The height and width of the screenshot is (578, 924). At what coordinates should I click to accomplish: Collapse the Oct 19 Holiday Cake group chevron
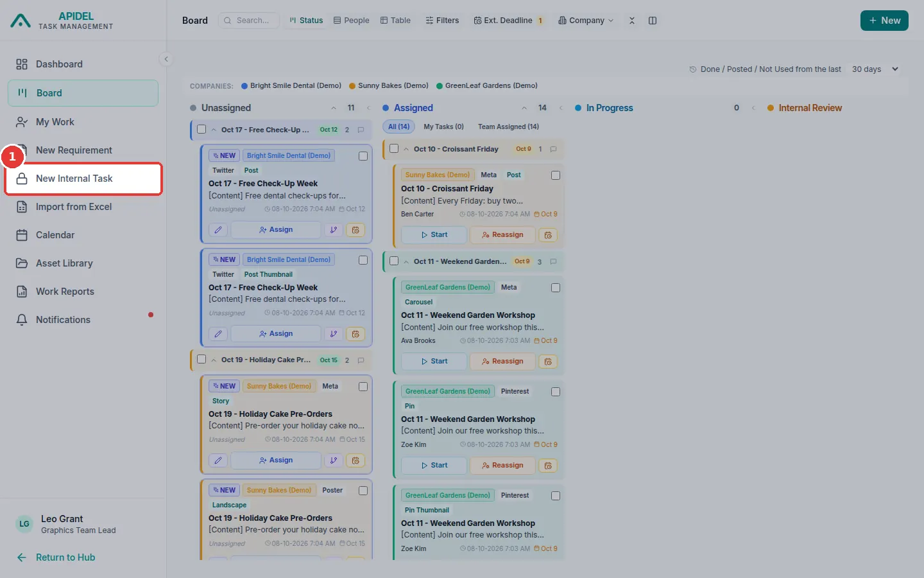pos(214,360)
